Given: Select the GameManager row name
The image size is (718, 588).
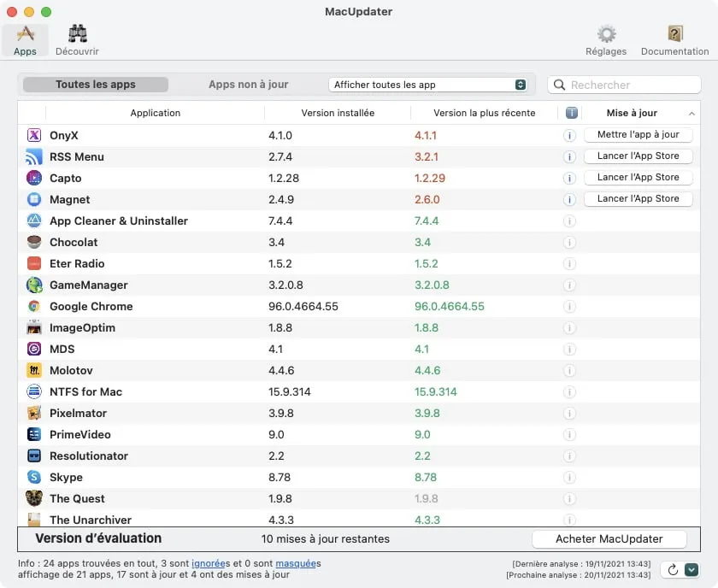Looking at the screenshot, I should tap(89, 285).
